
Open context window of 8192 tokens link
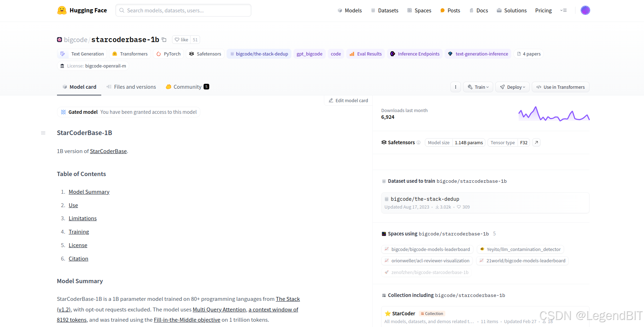click(x=273, y=310)
